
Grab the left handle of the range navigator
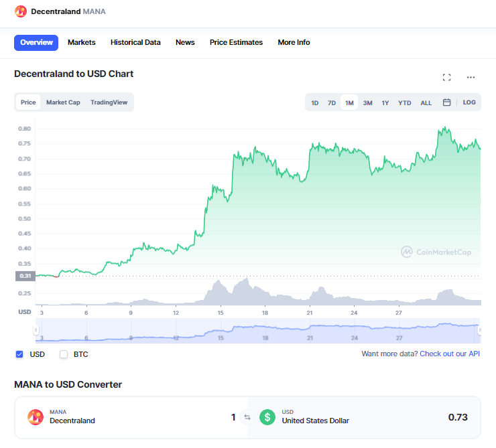tap(36, 330)
